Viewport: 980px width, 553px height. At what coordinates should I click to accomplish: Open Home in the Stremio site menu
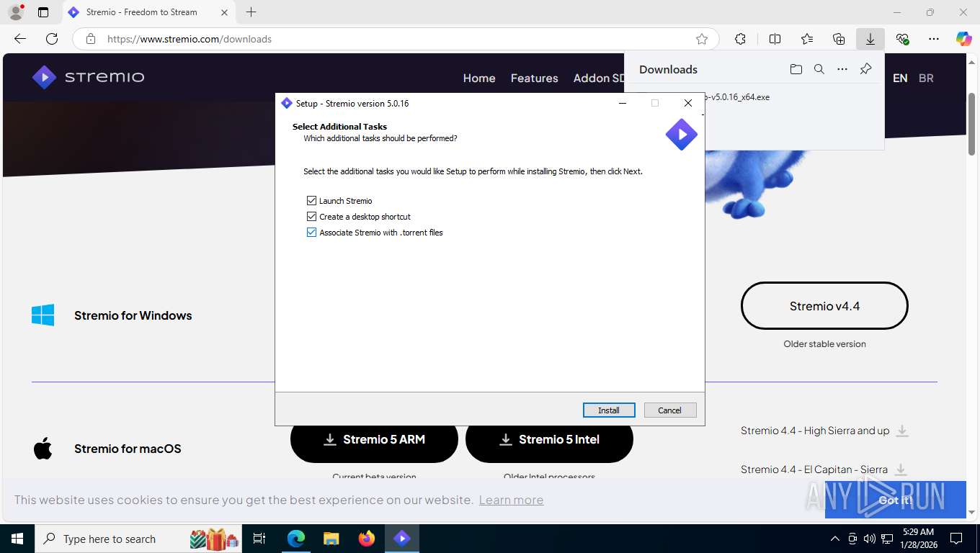pyautogui.click(x=479, y=78)
